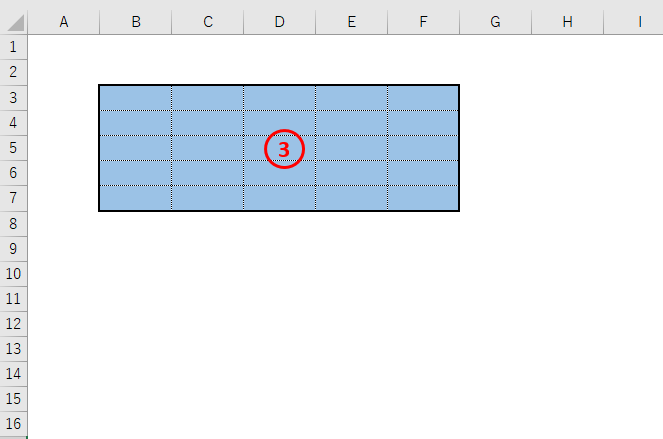This screenshot has width=663, height=439.
Task: Click blue cell C5
Action: 208,148
